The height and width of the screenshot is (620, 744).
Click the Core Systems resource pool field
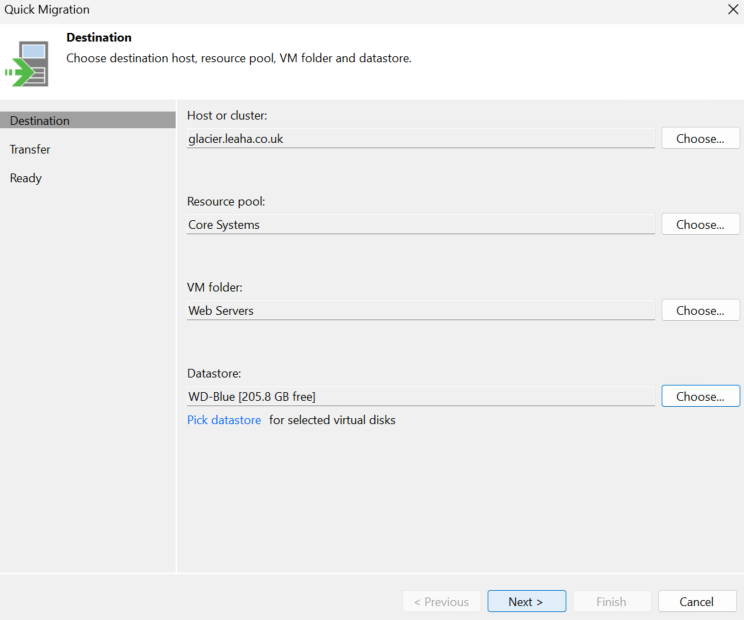[421, 224]
